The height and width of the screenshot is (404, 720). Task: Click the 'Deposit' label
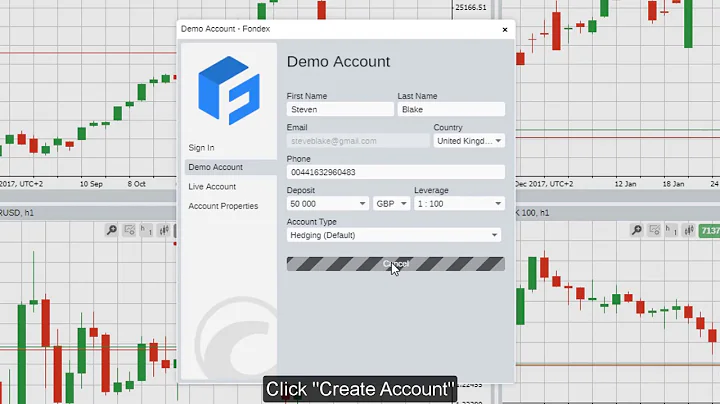point(301,190)
